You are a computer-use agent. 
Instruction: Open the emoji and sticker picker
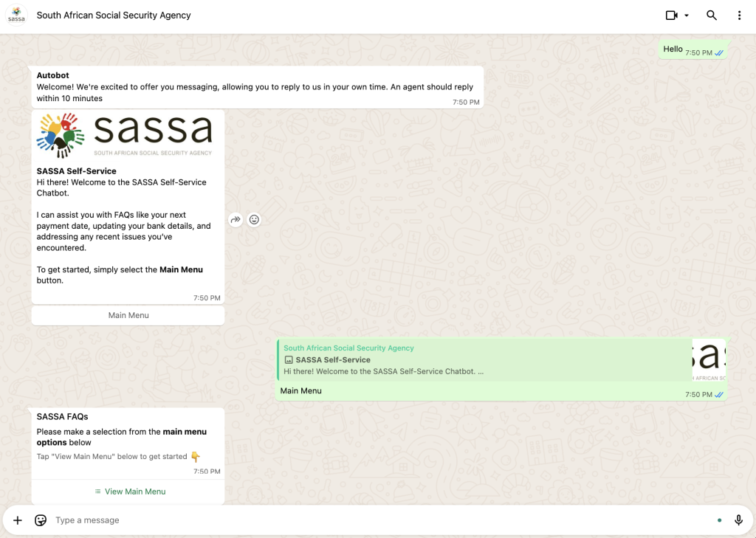pyautogui.click(x=41, y=520)
